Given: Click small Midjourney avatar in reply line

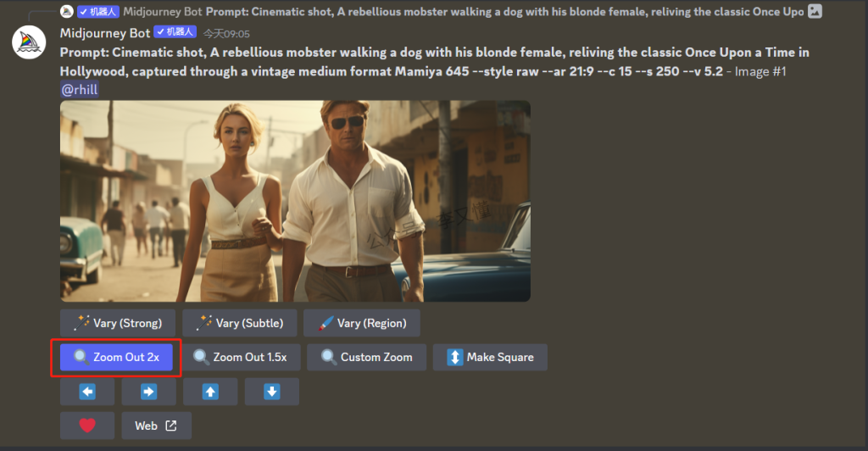Looking at the screenshot, I should pos(67,11).
